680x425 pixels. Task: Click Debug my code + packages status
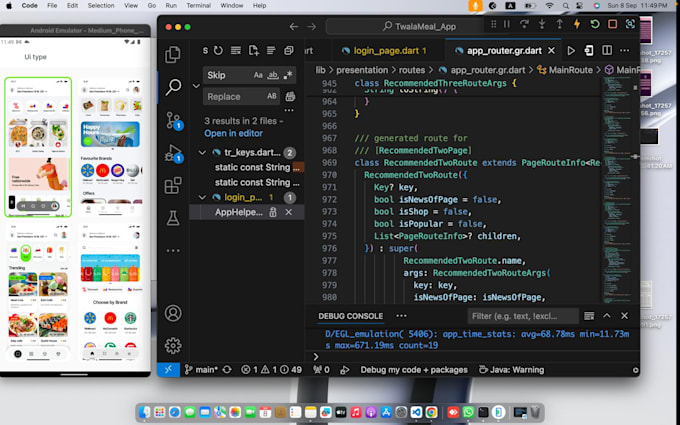point(414,370)
